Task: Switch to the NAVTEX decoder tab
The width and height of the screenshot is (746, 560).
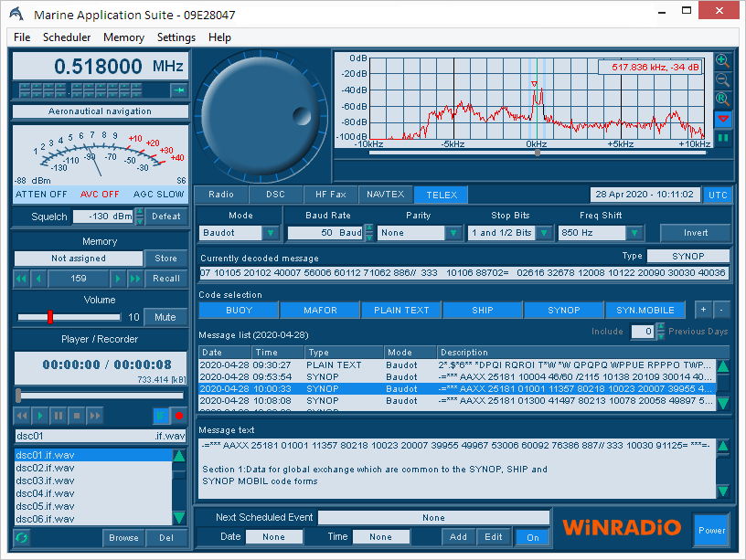Action: point(385,194)
